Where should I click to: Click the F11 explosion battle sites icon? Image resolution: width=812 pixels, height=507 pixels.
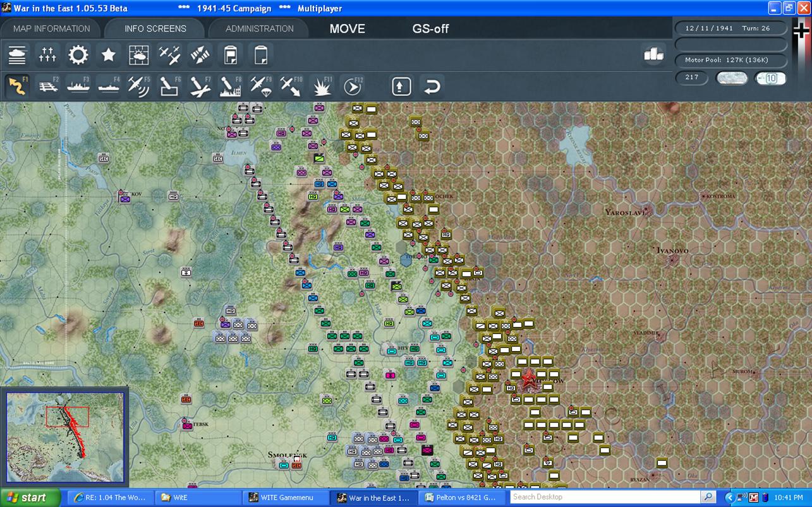click(x=322, y=86)
